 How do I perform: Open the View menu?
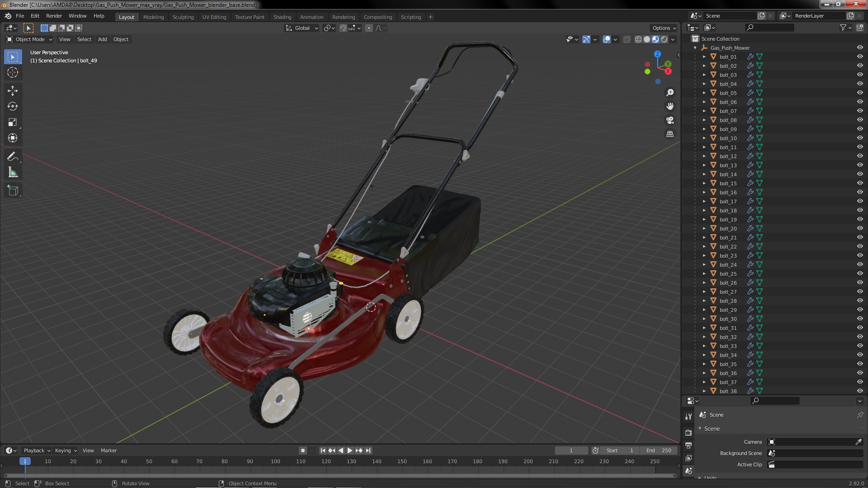[x=64, y=39]
